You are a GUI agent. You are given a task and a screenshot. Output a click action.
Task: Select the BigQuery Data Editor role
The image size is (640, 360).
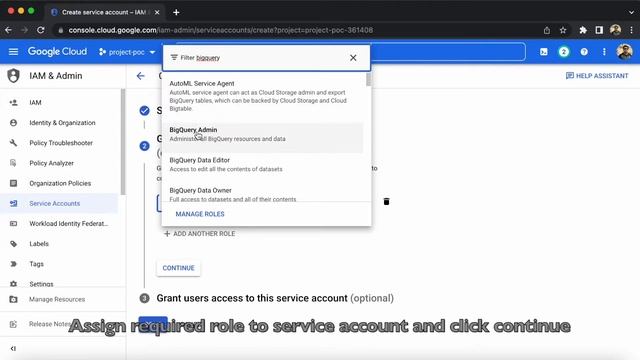(262, 164)
